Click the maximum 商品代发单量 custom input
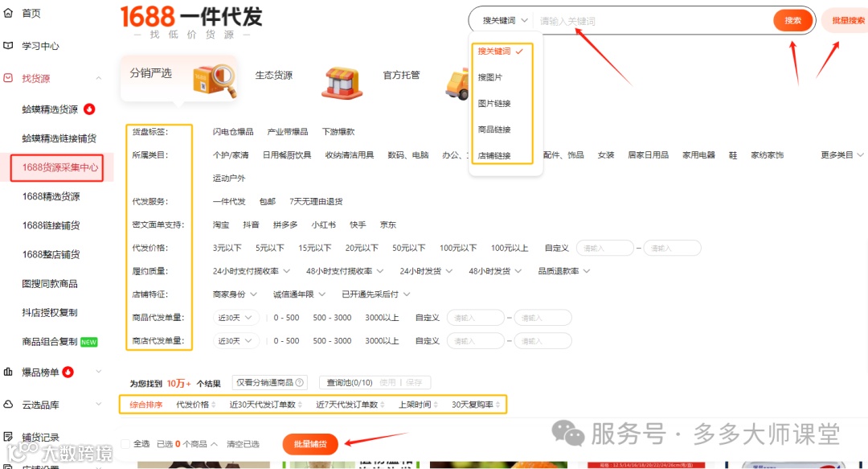The image size is (868, 469). click(542, 318)
